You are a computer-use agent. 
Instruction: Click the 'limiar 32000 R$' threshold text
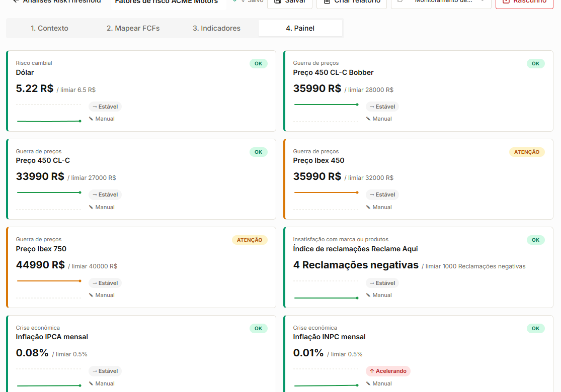coord(371,178)
